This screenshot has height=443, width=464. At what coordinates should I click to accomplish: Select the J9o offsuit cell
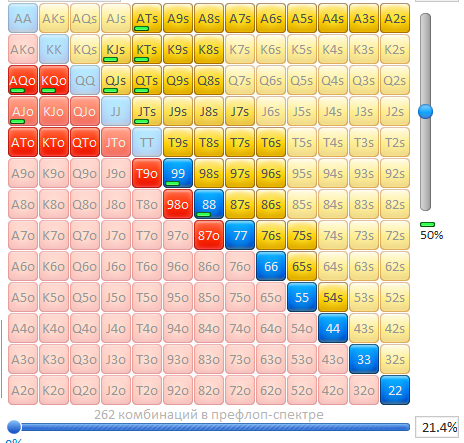(x=116, y=173)
